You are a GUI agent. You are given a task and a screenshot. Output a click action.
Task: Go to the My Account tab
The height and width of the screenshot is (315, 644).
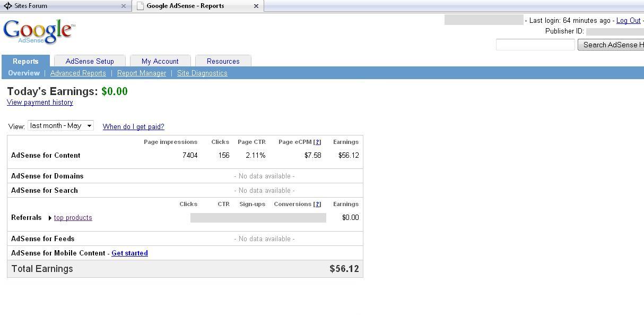160,61
